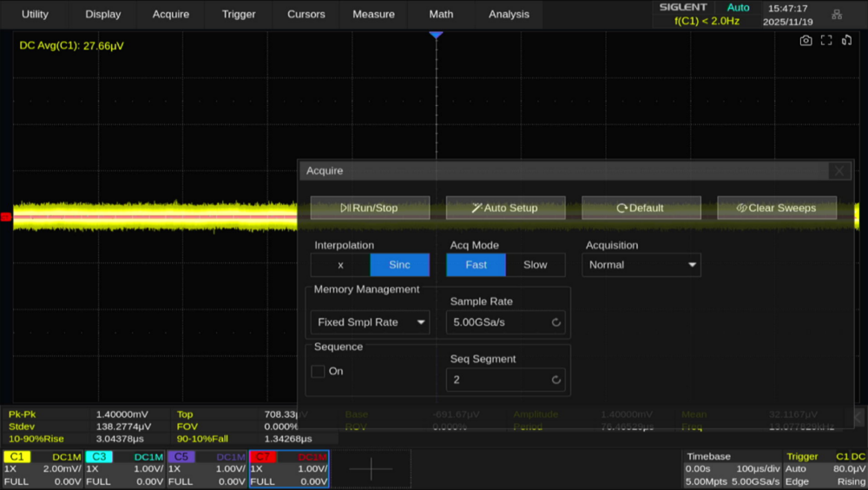868x490 pixels.
Task: Select the C3 channel box
Action: pyautogui.click(x=125, y=469)
